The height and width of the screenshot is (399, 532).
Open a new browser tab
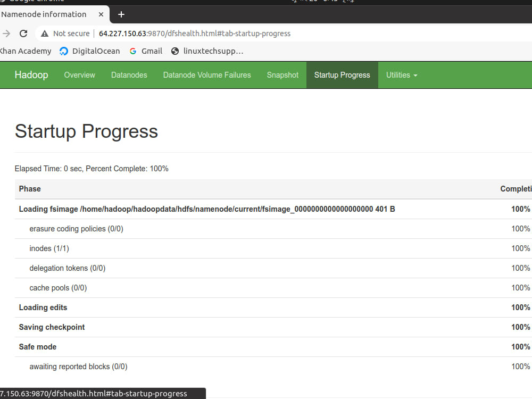tap(121, 14)
